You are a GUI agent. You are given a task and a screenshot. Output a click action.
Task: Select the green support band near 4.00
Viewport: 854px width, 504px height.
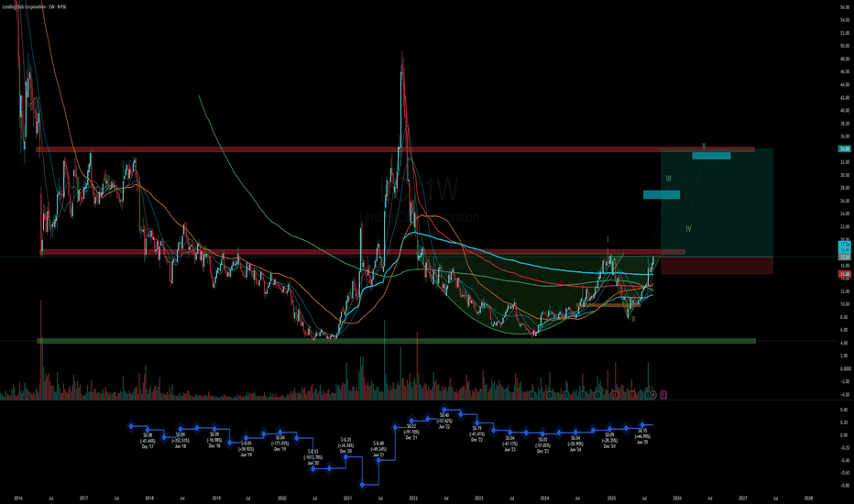(x=396, y=341)
